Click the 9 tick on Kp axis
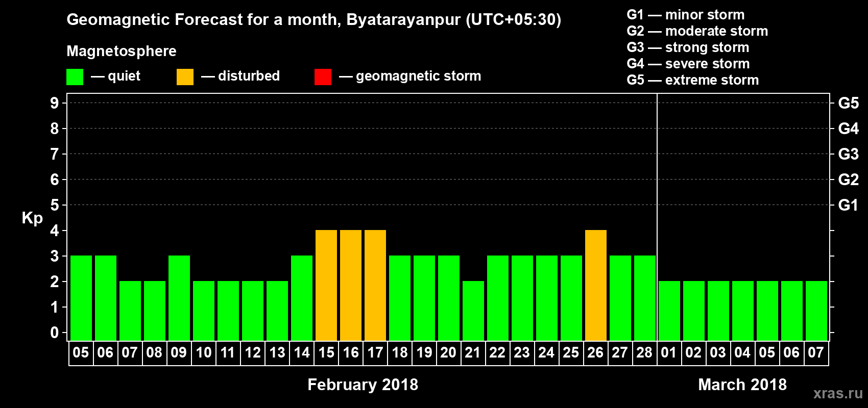 55,103
